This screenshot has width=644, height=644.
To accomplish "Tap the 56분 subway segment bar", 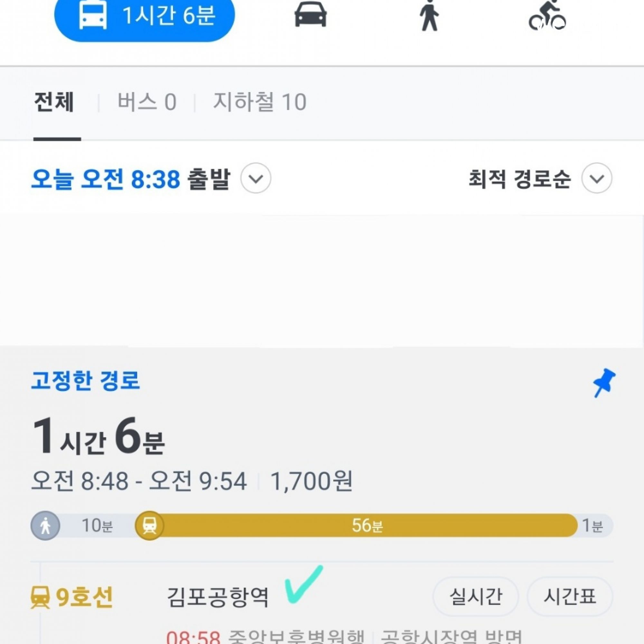I will (367, 526).
